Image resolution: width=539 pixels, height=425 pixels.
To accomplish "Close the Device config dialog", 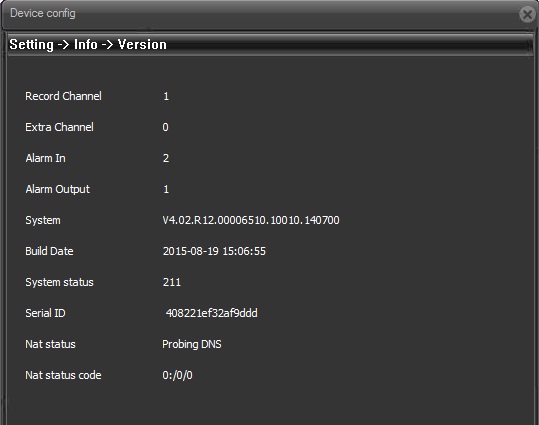I will coord(527,14).
